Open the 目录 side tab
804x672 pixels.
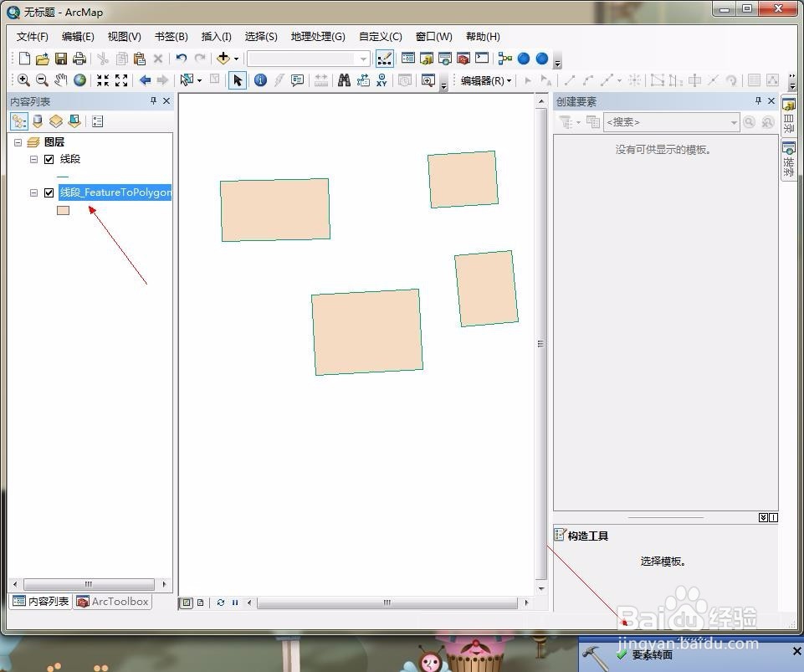(789, 116)
